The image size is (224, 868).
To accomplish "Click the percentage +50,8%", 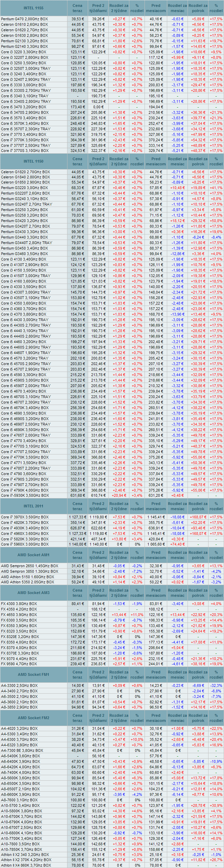I will click(216, 221).
